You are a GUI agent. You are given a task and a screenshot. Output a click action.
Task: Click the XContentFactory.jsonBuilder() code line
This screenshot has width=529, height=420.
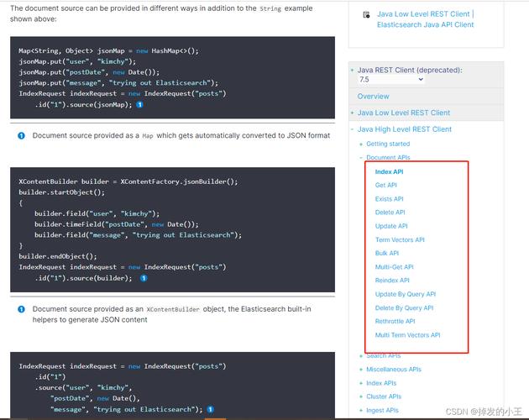pyautogui.click(x=128, y=181)
